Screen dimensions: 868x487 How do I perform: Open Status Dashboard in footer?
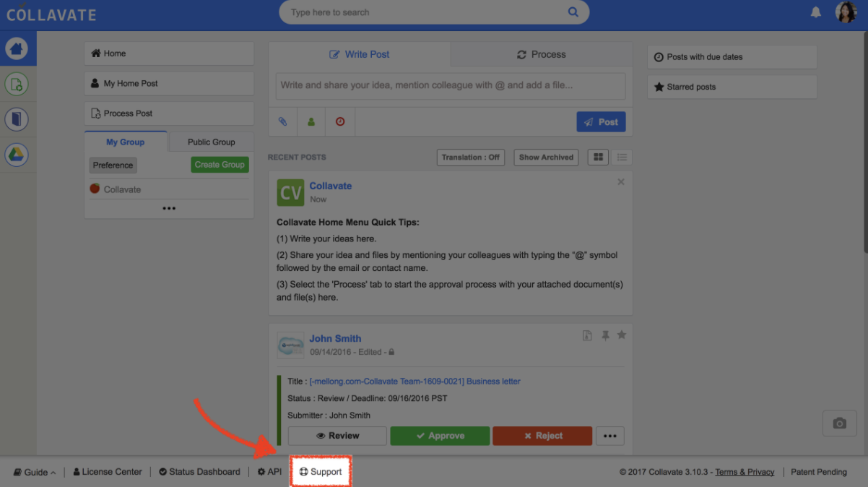199,472
